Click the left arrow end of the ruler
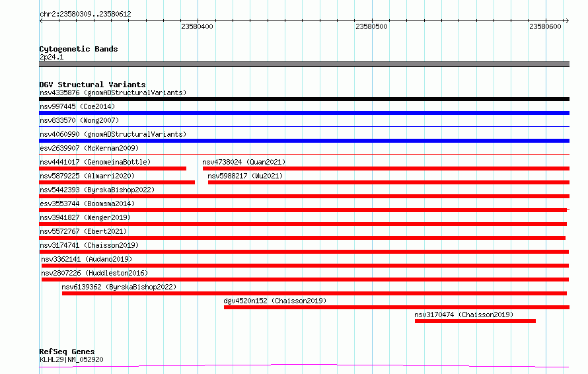This screenshot has width=588, height=374. (x=41, y=21)
